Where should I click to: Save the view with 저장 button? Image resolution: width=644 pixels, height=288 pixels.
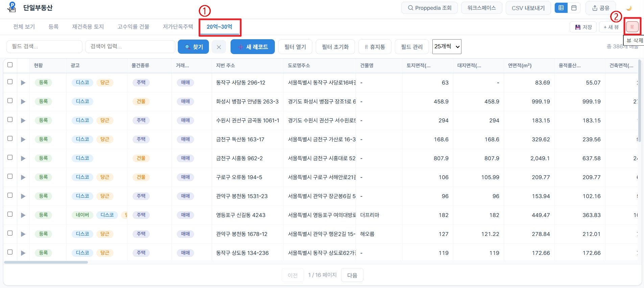tap(583, 27)
